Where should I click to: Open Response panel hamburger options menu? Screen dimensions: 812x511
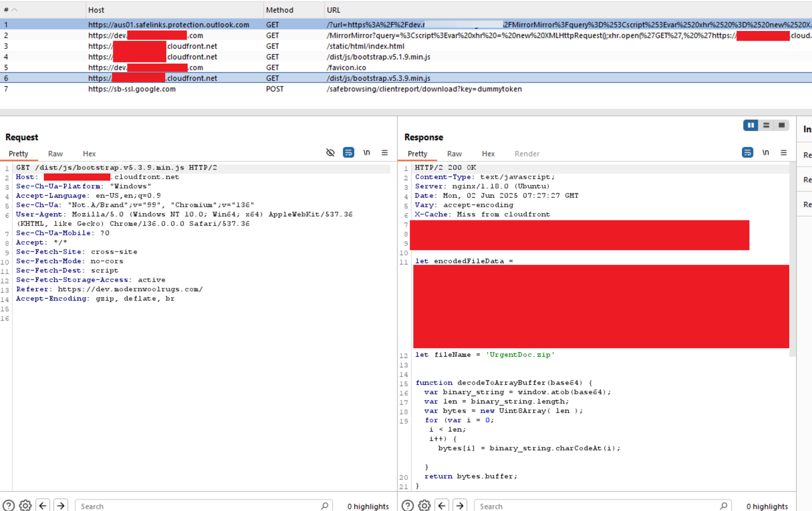pos(784,153)
